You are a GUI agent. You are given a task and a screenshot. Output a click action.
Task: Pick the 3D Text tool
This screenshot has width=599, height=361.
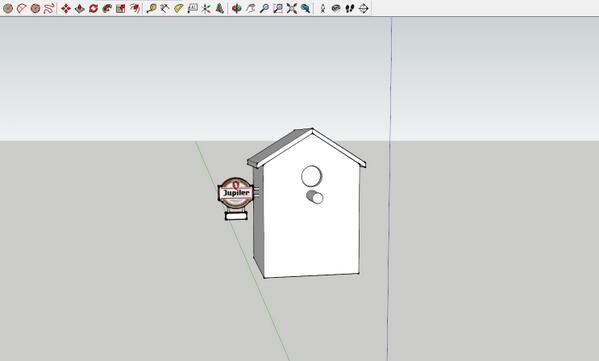pos(220,8)
